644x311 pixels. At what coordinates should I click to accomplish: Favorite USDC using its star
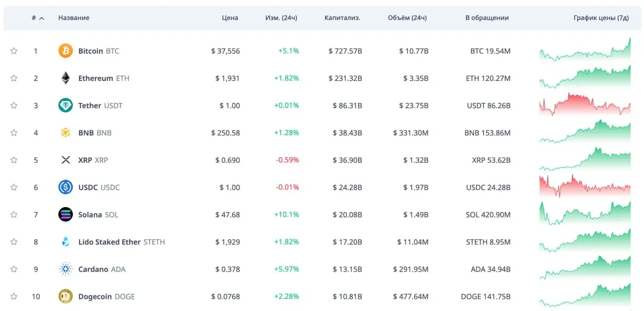tap(14, 187)
